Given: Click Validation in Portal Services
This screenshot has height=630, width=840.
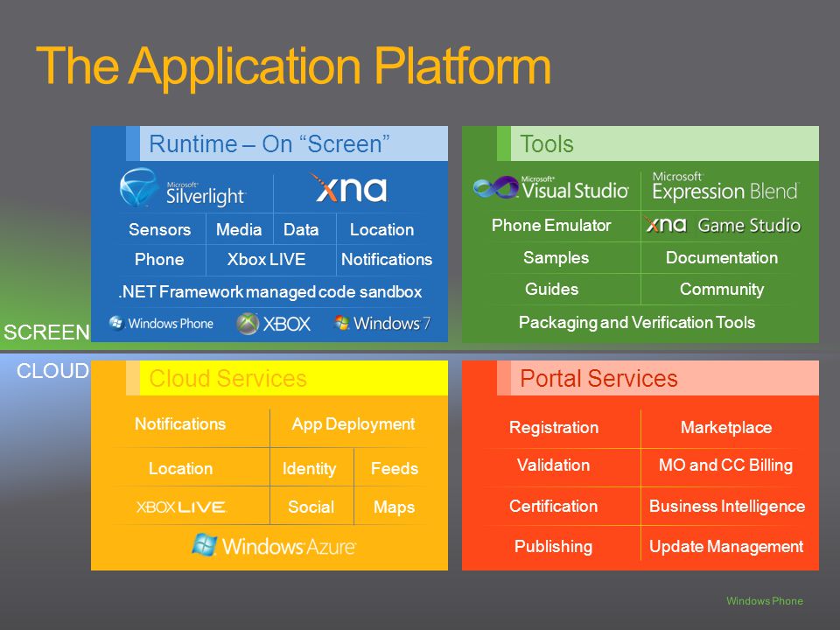Looking at the screenshot, I should click(x=553, y=465).
